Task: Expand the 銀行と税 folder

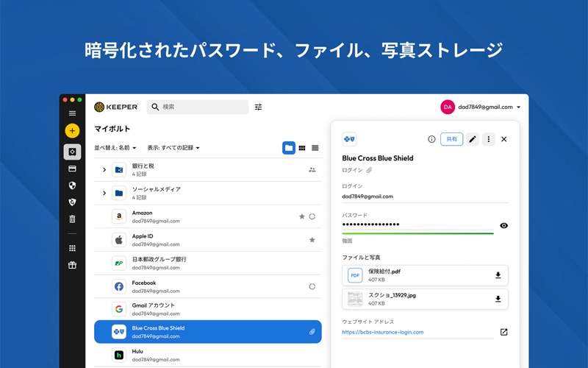Action: tap(104, 170)
